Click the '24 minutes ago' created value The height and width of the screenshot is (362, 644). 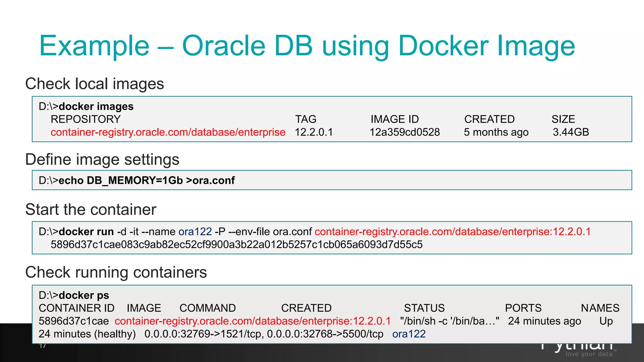click(x=545, y=321)
